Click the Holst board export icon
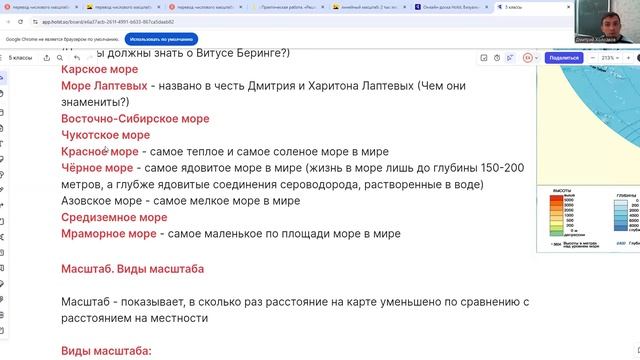 47,58
